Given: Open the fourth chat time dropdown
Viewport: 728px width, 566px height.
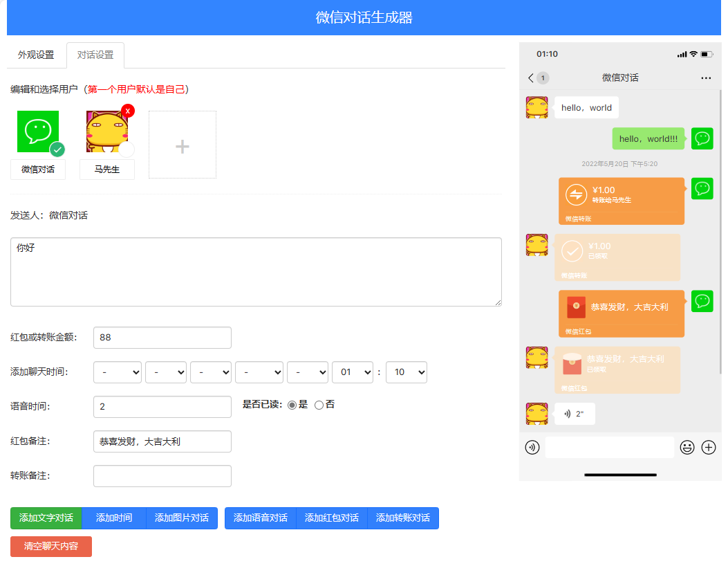Looking at the screenshot, I should tap(259, 372).
